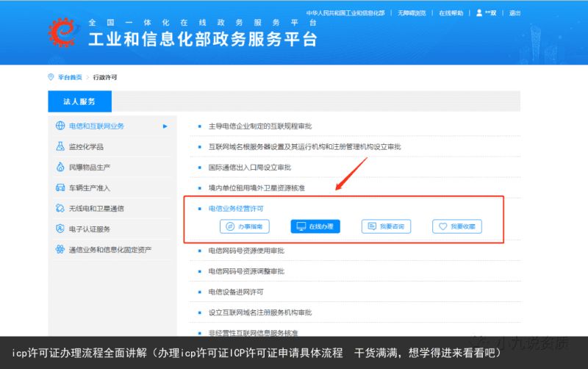Go to 平台首页 in breadcrumb
The width and height of the screenshot is (588, 369).
pyautogui.click(x=70, y=77)
